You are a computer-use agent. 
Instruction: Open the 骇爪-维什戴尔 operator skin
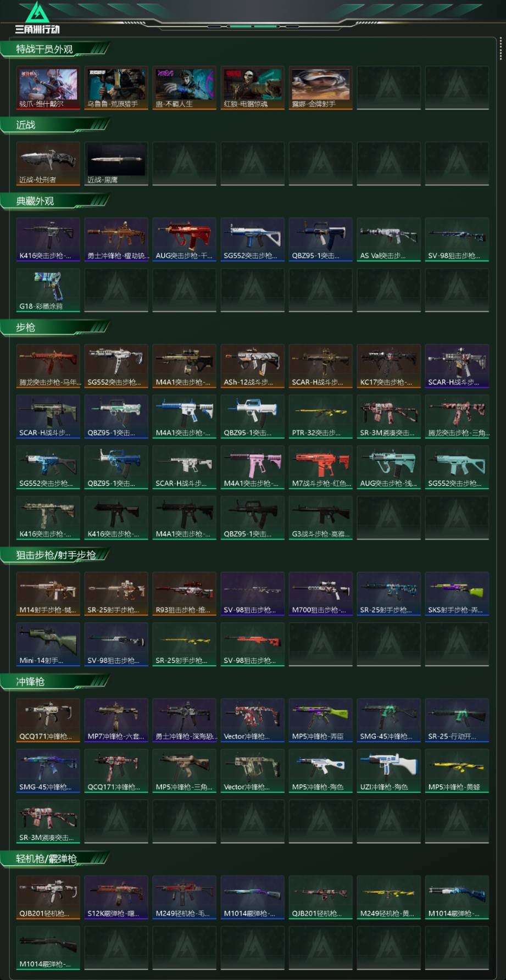point(48,88)
